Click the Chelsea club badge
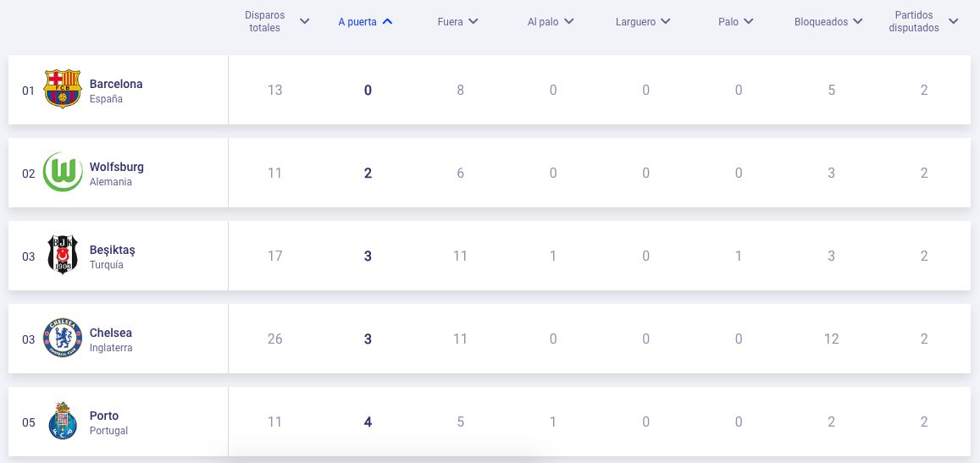 pos(63,339)
